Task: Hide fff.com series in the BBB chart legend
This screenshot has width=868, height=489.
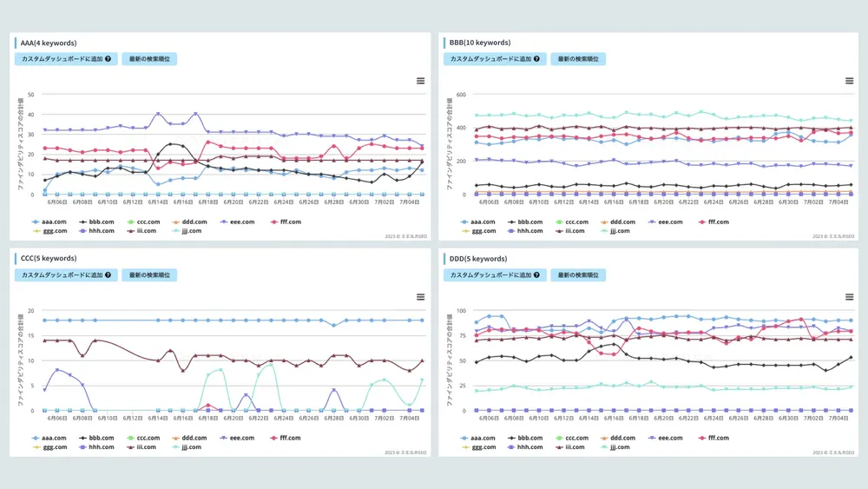Action: tap(713, 221)
